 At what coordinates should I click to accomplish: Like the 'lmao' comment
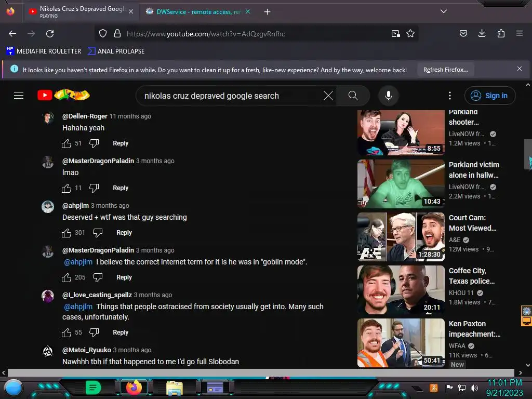point(66,188)
